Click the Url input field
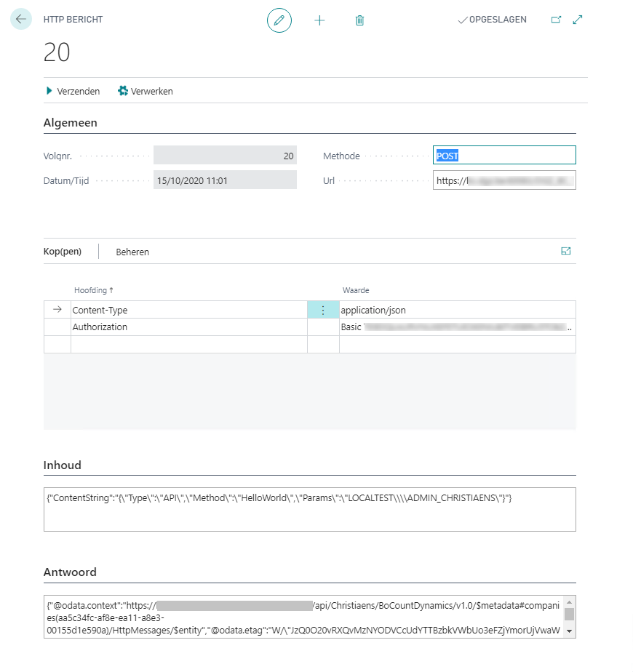The height and width of the screenshot is (672, 633). pyautogui.click(x=503, y=180)
